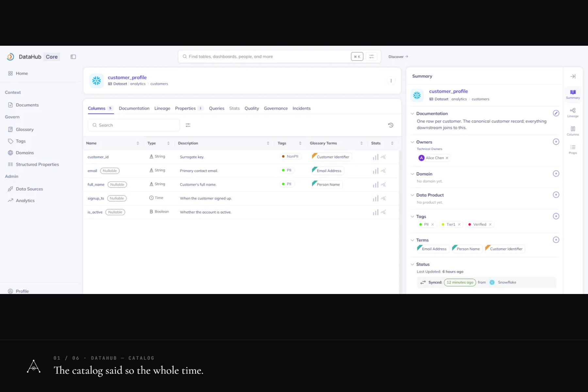Open the Columns sidebar panel icon
Image resolution: width=588 pixels, height=392 pixels.
click(573, 131)
